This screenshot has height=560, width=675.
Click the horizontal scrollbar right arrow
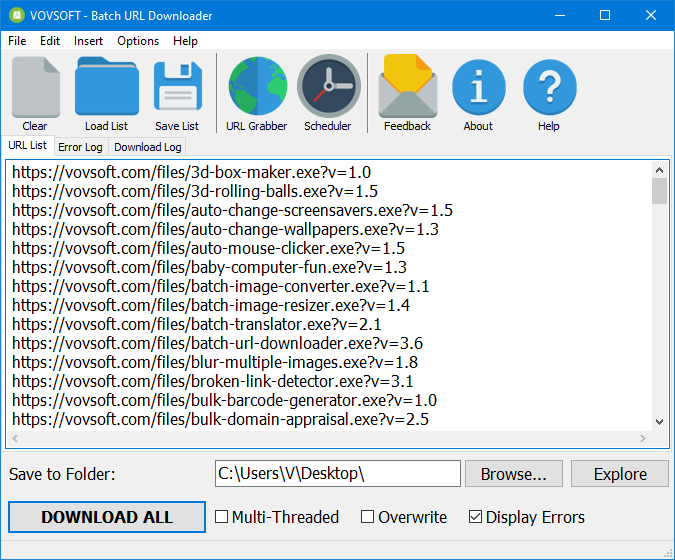(x=643, y=439)
